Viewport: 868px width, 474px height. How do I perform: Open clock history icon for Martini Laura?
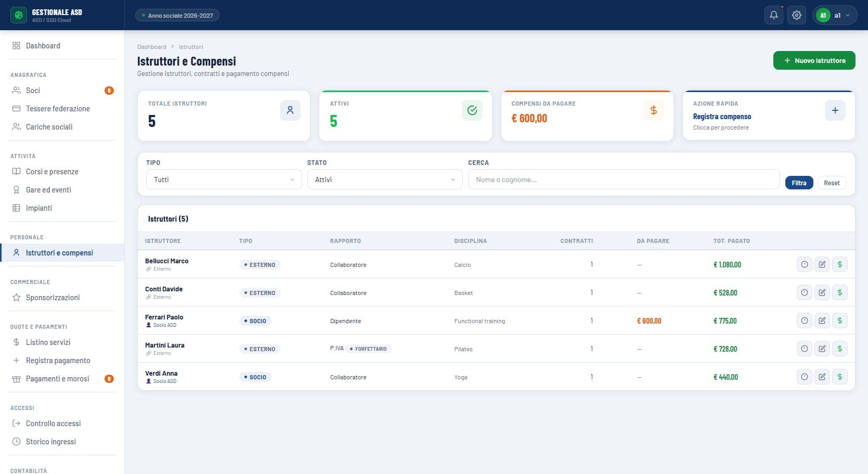point(804,349)
